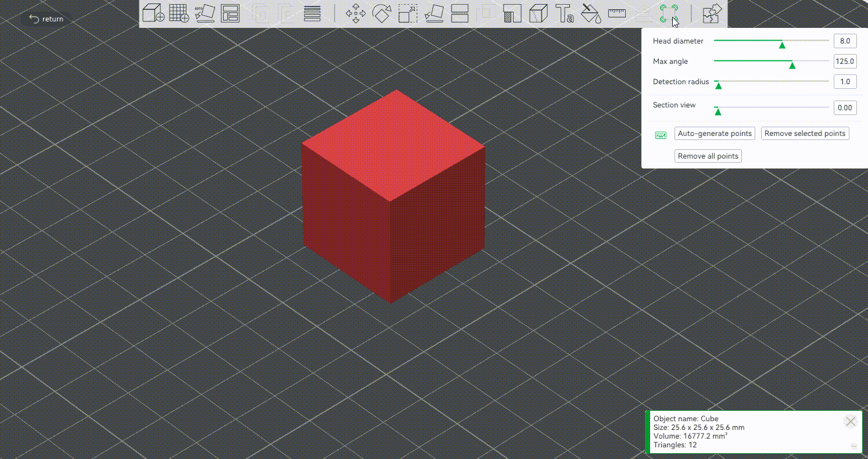Select the Rotate tool

point(382,13)
